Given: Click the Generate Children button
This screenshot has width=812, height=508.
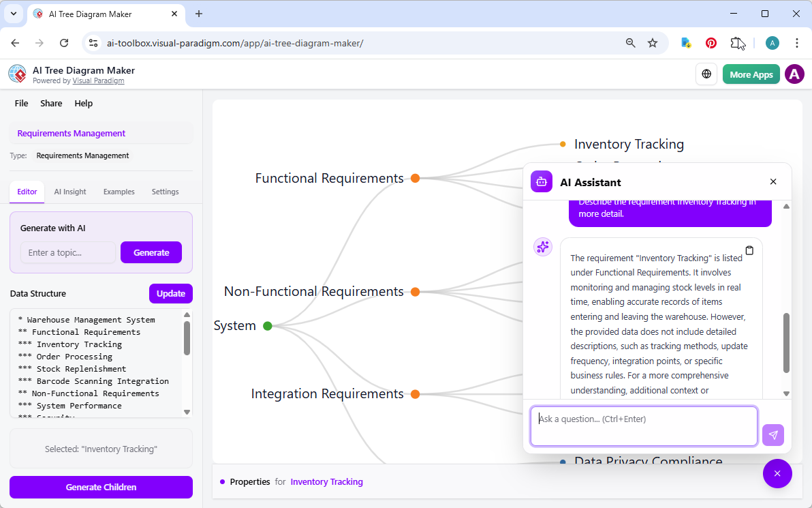Looking at the screenshot, I should (101, 487).
